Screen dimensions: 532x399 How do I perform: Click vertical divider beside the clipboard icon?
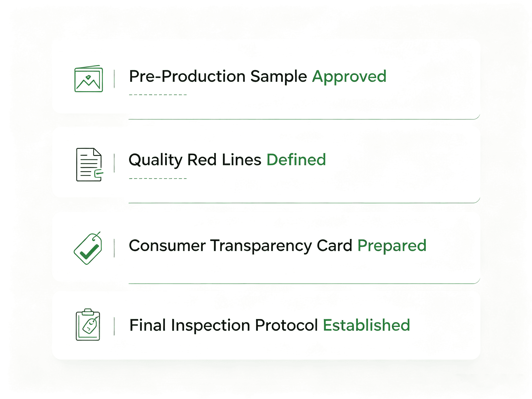pyautogui.click(x=114, y=326)
